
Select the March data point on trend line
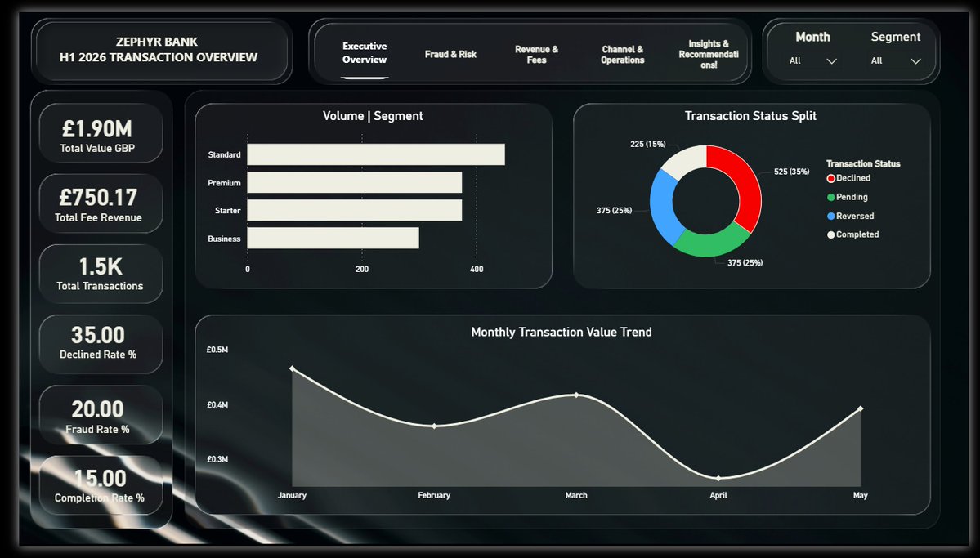point(576,395)
